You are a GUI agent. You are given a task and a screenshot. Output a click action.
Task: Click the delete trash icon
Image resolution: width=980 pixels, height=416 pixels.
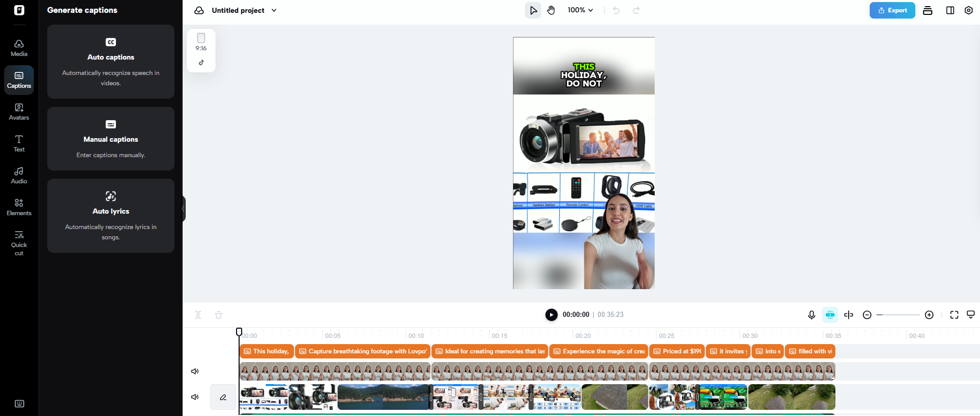(219, 315)
